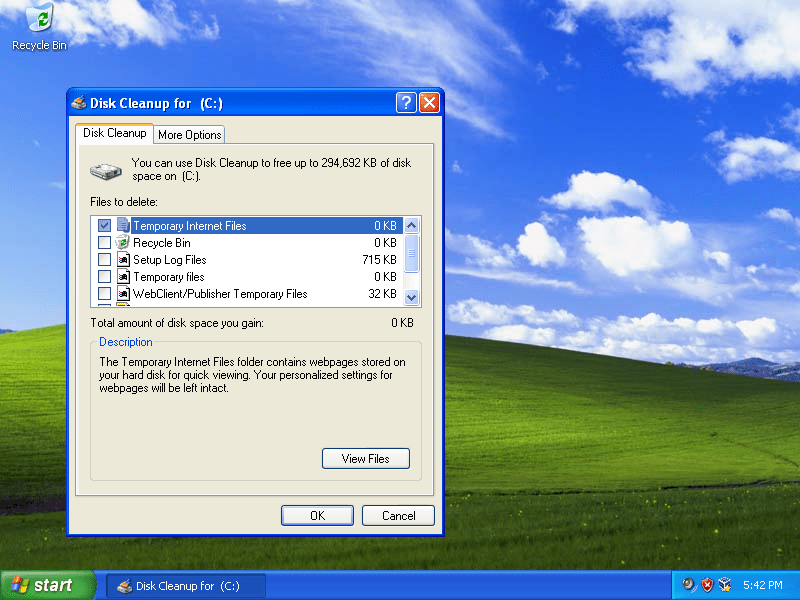Click the Temporary files item icon
The image size is (800, 600).
[122, 276]
